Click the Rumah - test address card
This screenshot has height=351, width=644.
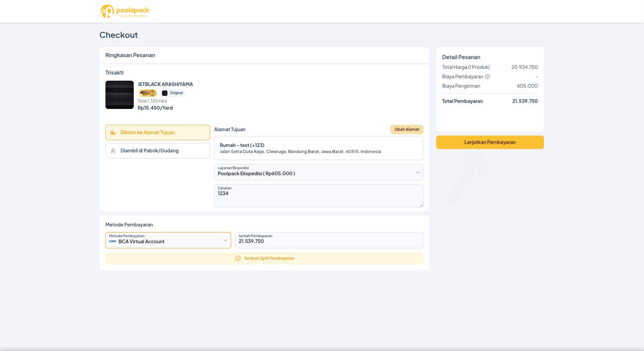point(319,148)
